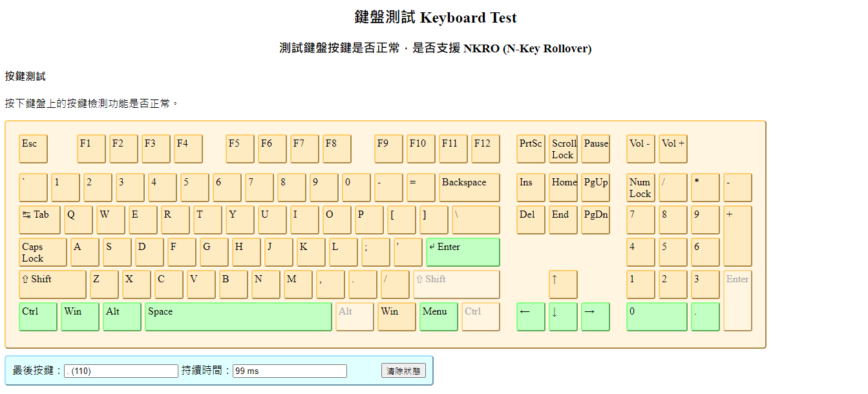Screen dimensions: 868x394
Task: Click the Vol + key
Action: click(673, 149)
